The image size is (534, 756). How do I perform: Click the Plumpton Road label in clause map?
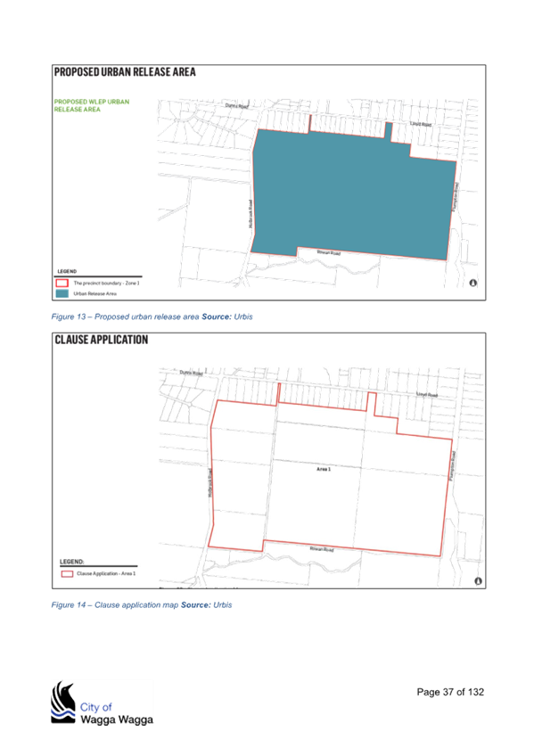452,465
